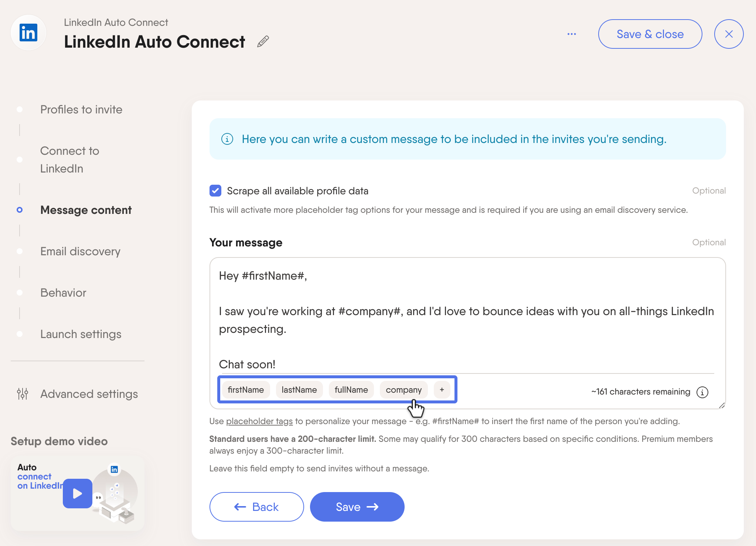Screen dimensions: 756x546
Task: Click the Save & close button
Action: (x=650, y=34)
